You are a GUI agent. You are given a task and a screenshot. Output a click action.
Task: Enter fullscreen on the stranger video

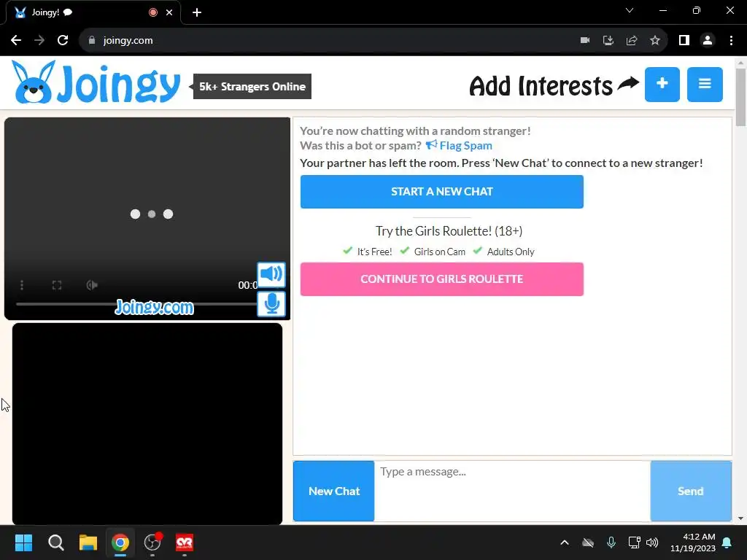coord(57,285)
